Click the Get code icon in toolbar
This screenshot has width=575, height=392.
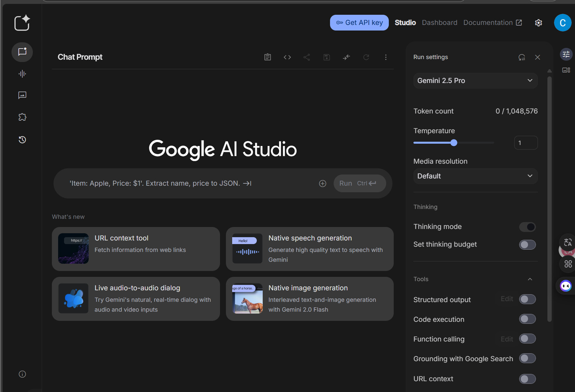[x=287, y=57]
